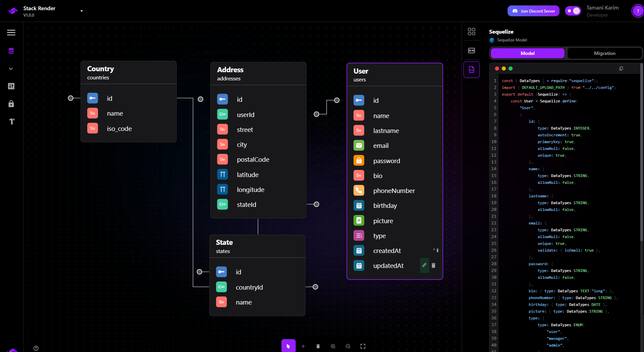This screenshot has height=352, width=644.
Task: Open the help question mark icon
Action: point(36,348)
